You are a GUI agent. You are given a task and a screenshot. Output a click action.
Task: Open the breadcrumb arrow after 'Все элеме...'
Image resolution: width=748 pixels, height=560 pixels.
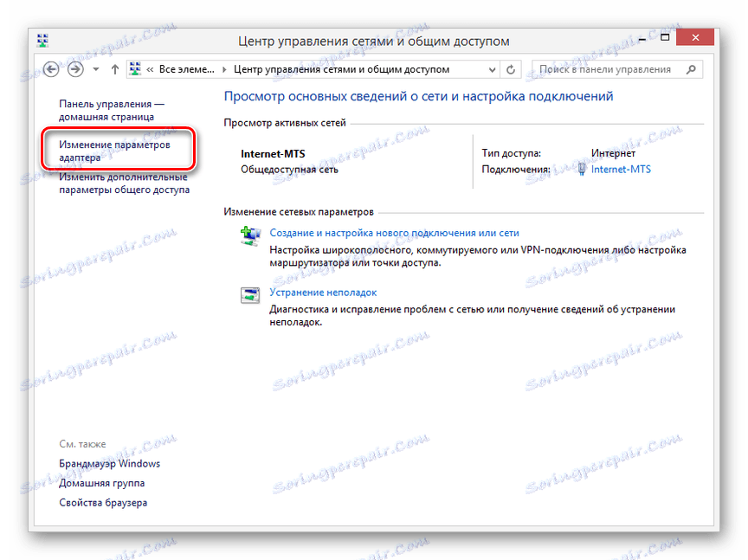tap(224, 69)
